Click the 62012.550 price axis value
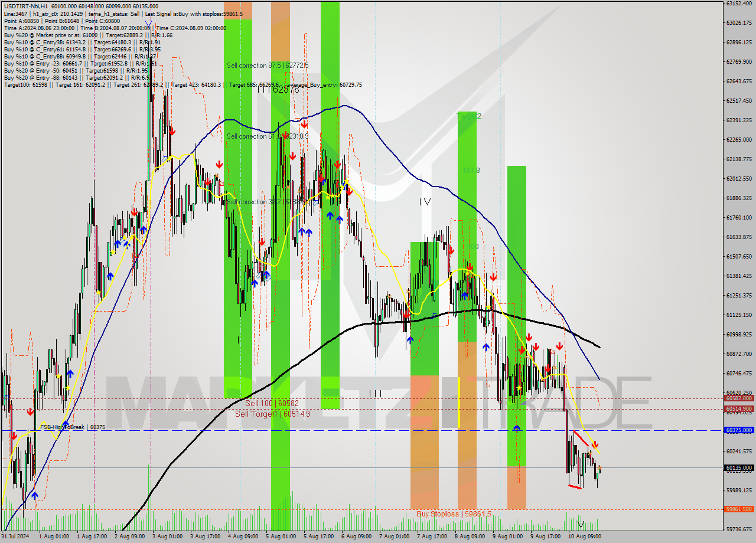This screenshot has width=756, height=543. pos(739,178)
